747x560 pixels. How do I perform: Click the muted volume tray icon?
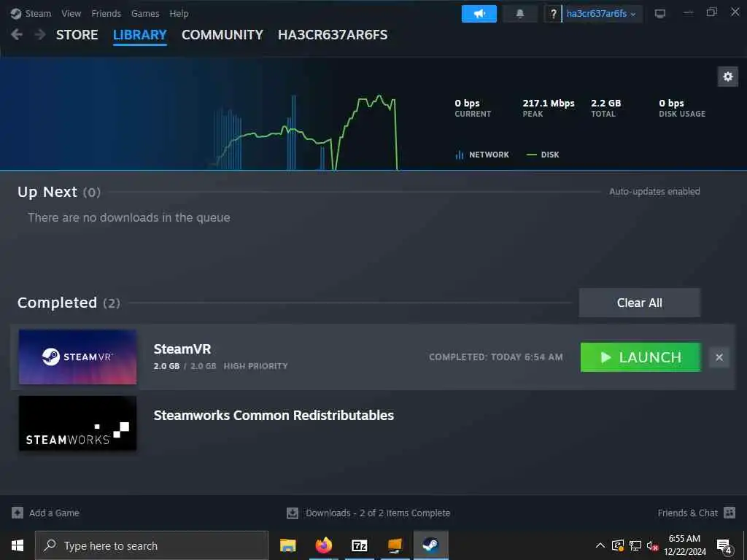coord(652,545)
